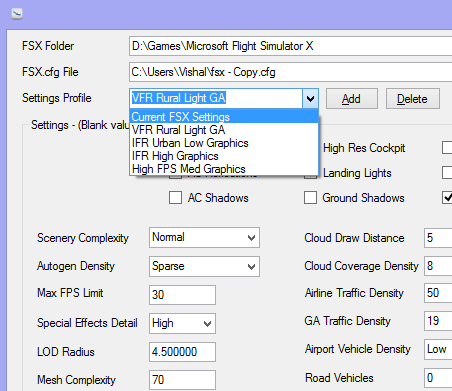Click the Scenery Complexity label
This screenshot has height=391, width=452.
pos(83,238)
